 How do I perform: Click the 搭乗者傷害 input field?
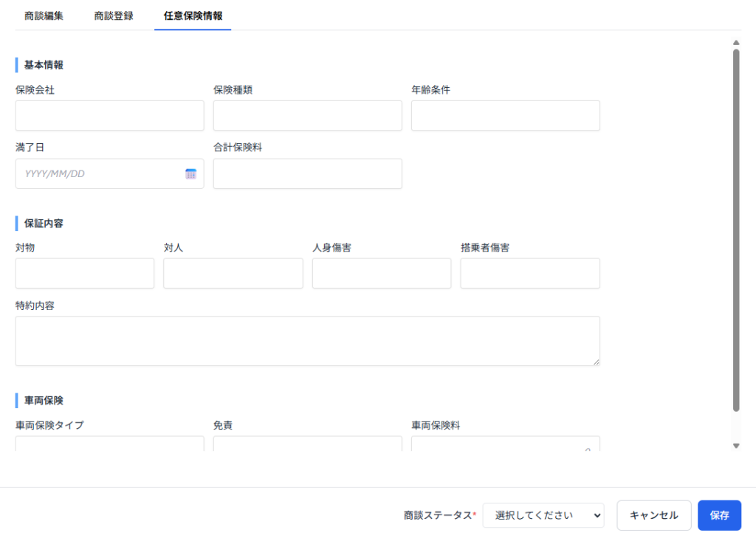click(x=529, y=273)
